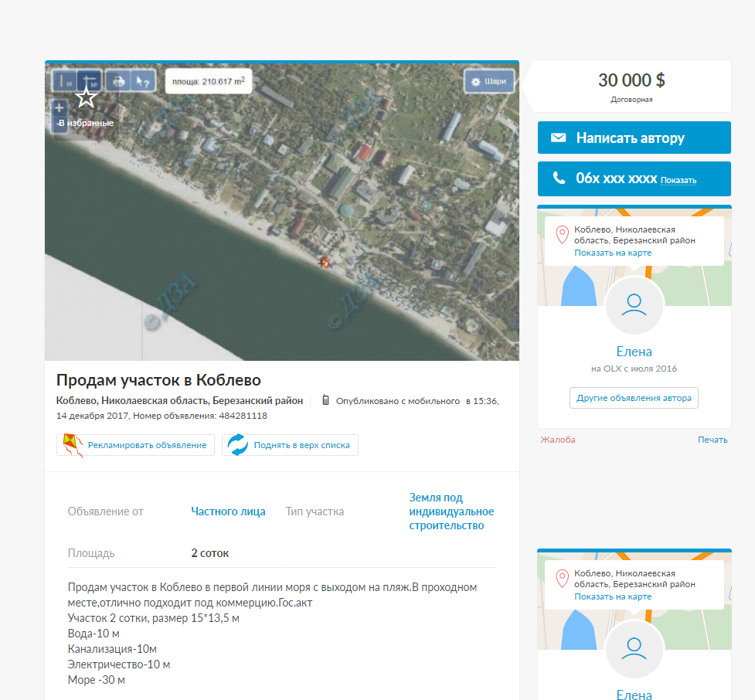Click Частного лица filter link
This screenshot has height=700, width=755.
(228, 511)
